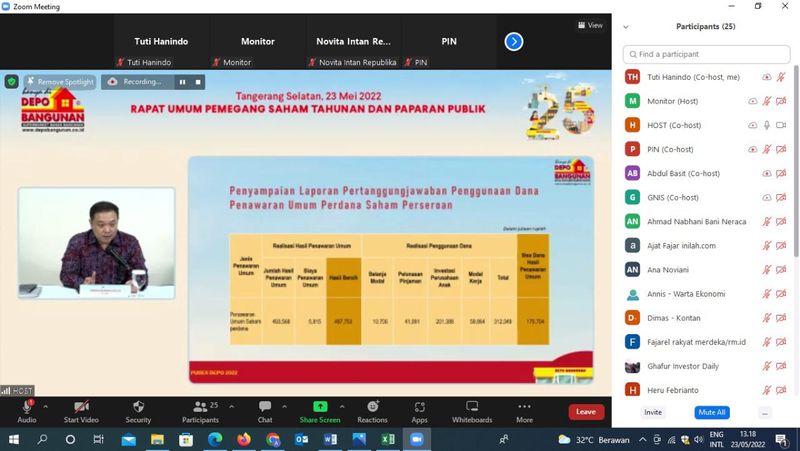Select Monitor video tile

[258, 41]
